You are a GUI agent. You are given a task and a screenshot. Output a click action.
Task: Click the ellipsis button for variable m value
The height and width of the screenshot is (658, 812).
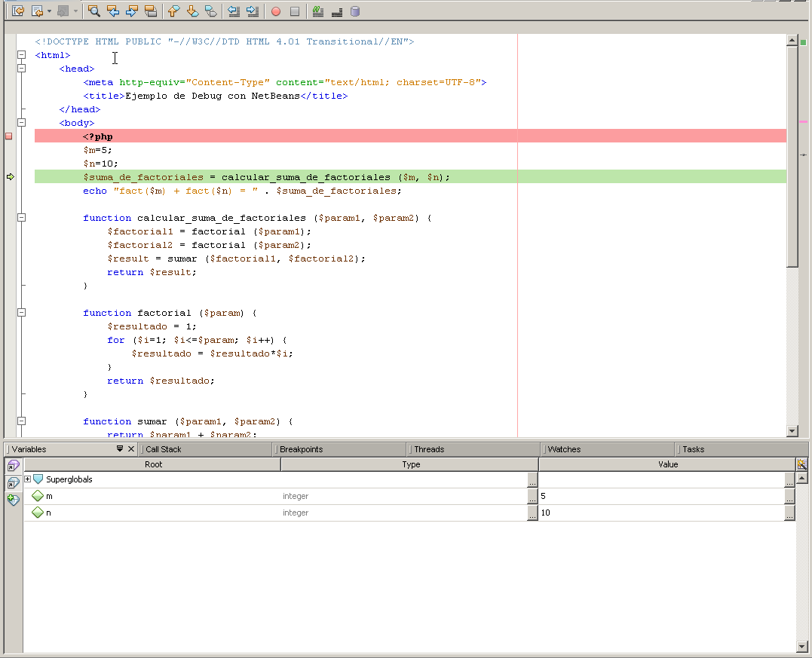789,497
